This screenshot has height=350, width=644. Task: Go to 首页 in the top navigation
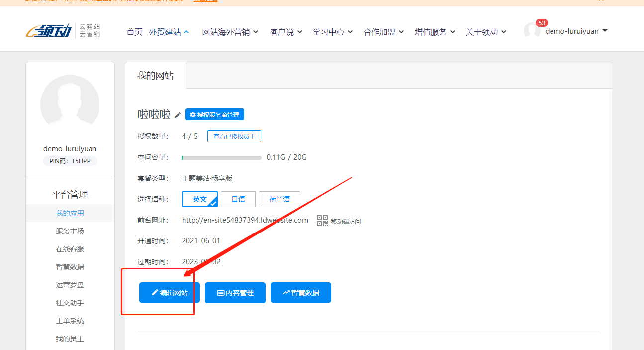[x=134, y=32]
